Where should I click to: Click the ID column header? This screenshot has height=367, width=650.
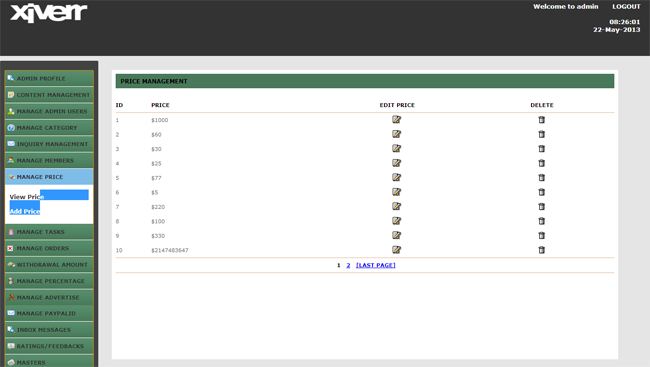click(x=119, y=105)
